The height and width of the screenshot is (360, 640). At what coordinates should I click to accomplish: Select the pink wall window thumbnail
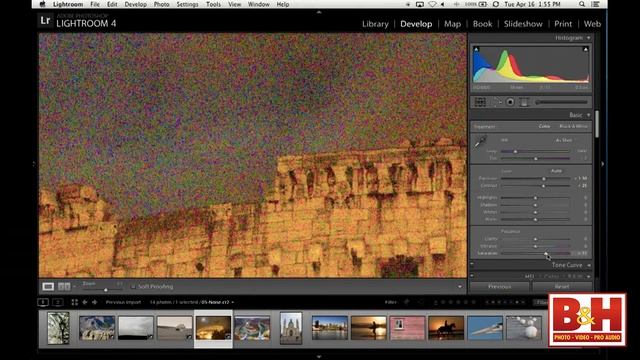(407, 328)
